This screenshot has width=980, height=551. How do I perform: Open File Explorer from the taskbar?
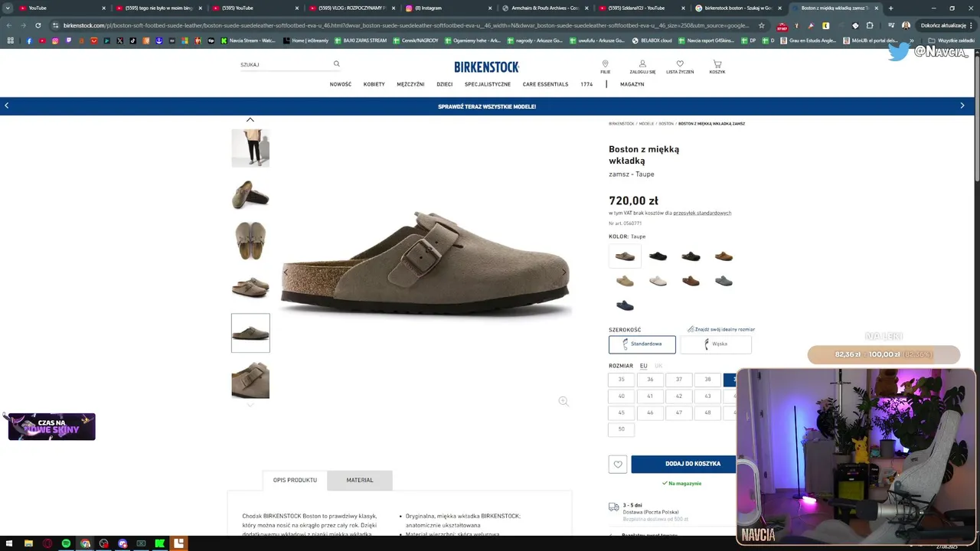pos(28,543)
